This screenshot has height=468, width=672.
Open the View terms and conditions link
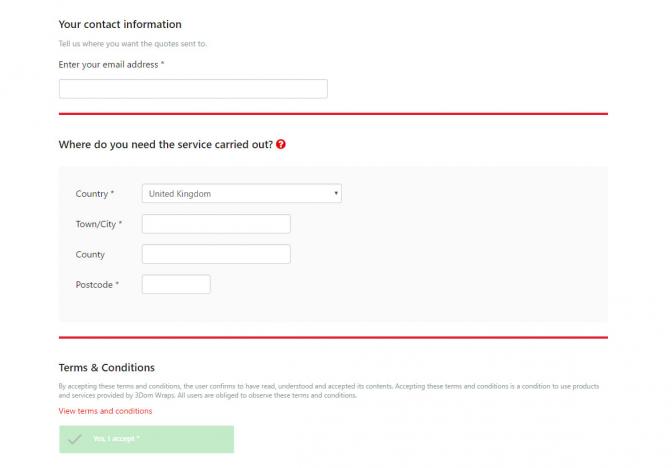pos(105,411)
